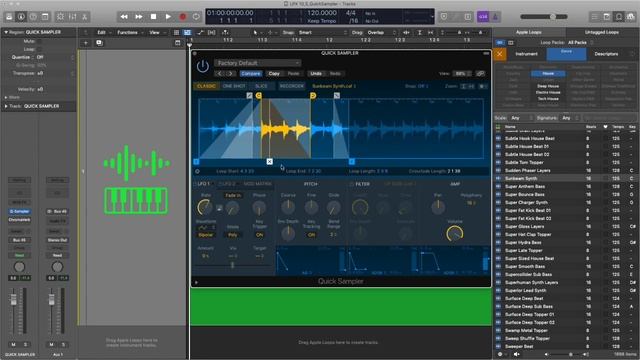Collapse the Region QUICK SAMPLER disclosure triangle
The image size is (640, 360).
[x=6, y=32]
